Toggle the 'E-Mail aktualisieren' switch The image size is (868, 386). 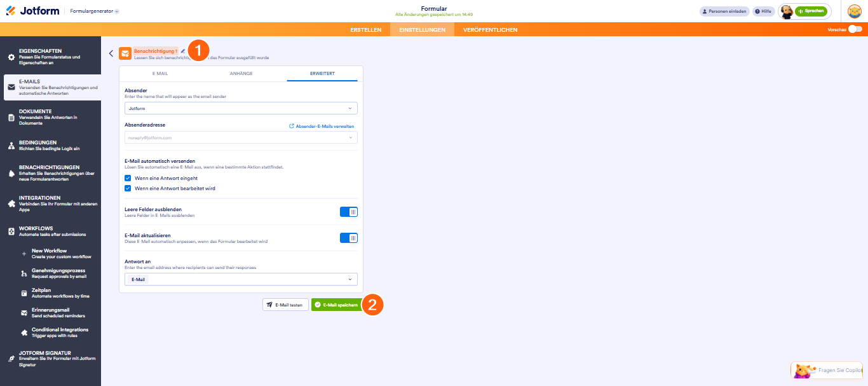tap(349, 238)
